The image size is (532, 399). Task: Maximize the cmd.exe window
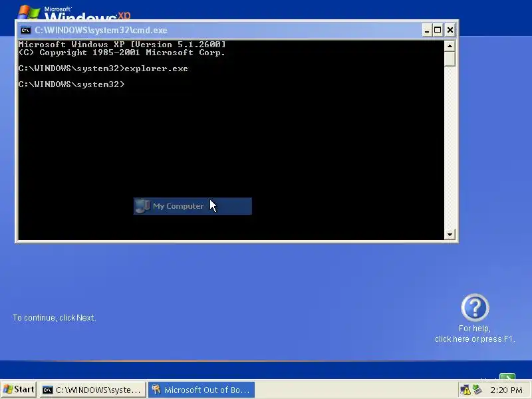click(438, 30)
